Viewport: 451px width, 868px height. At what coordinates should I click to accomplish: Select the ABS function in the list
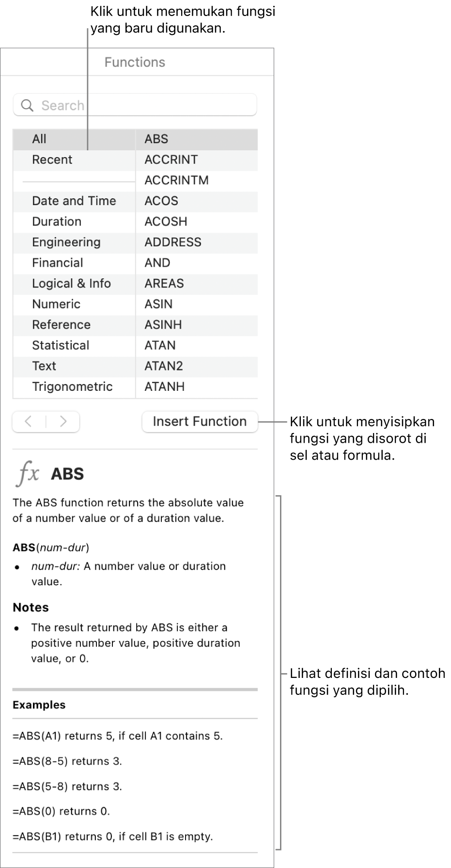click(156, 139)
